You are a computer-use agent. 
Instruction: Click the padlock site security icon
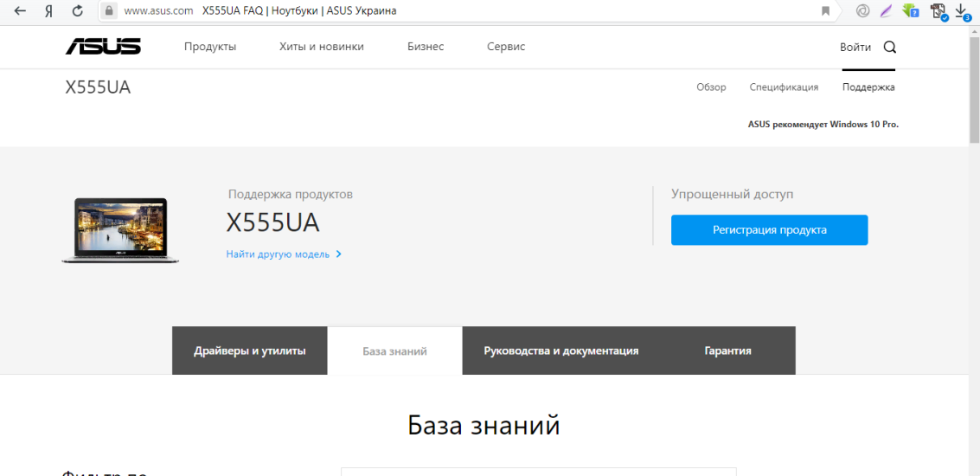(x=109, y=10)
